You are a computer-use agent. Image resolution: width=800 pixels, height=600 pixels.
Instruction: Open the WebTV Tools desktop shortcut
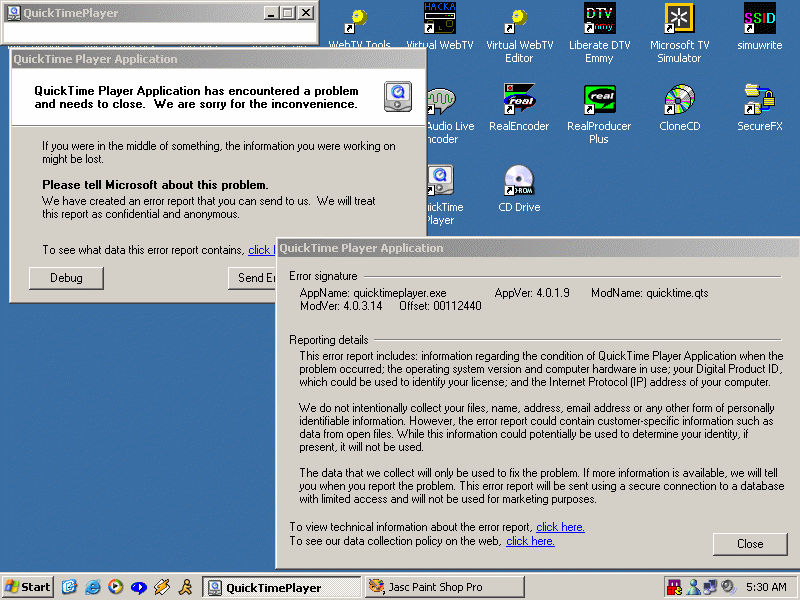pos(359,20)
